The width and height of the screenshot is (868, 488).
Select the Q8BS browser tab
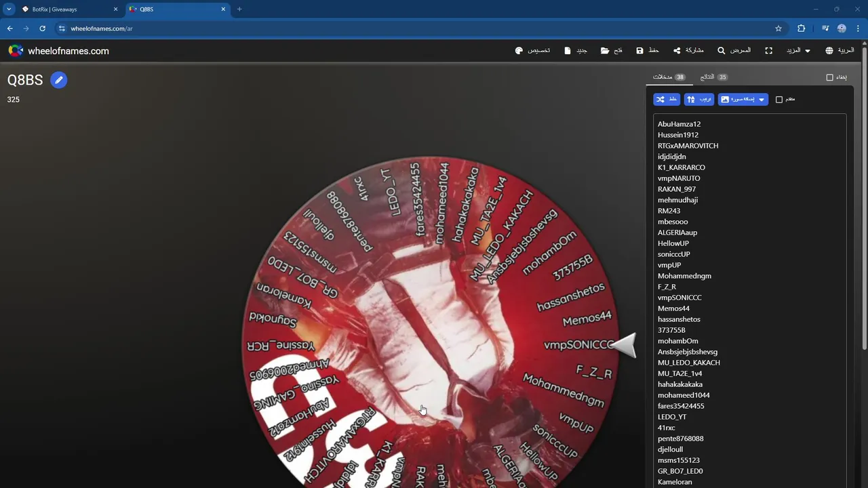tap(176, 9)
